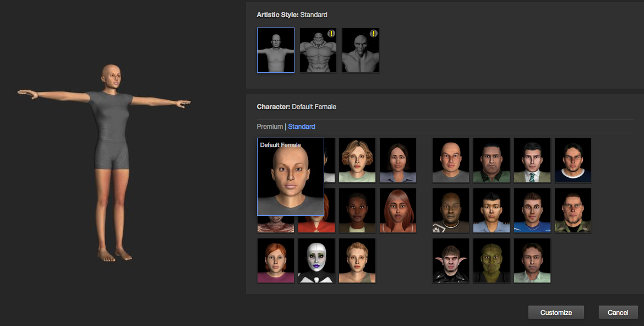Pick the bald man in grey shirt
Viewport: 644px width, 326px height.
pyautogui.click(x=451, y=160)
